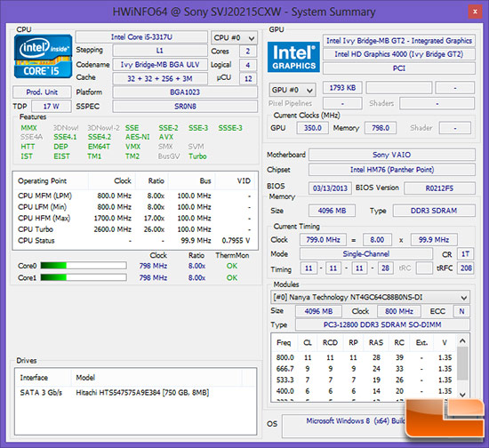
Task: Click the Turbo feature label
Action: click(x=197, y=156)
